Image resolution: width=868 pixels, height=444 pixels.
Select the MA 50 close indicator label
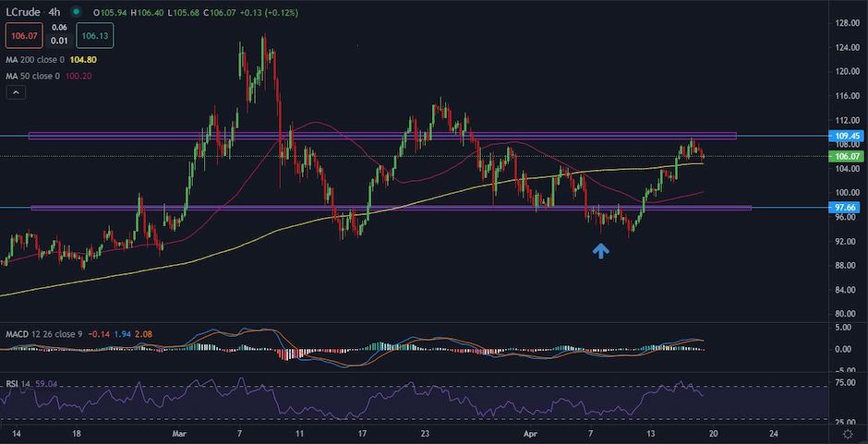pos(31,76)
